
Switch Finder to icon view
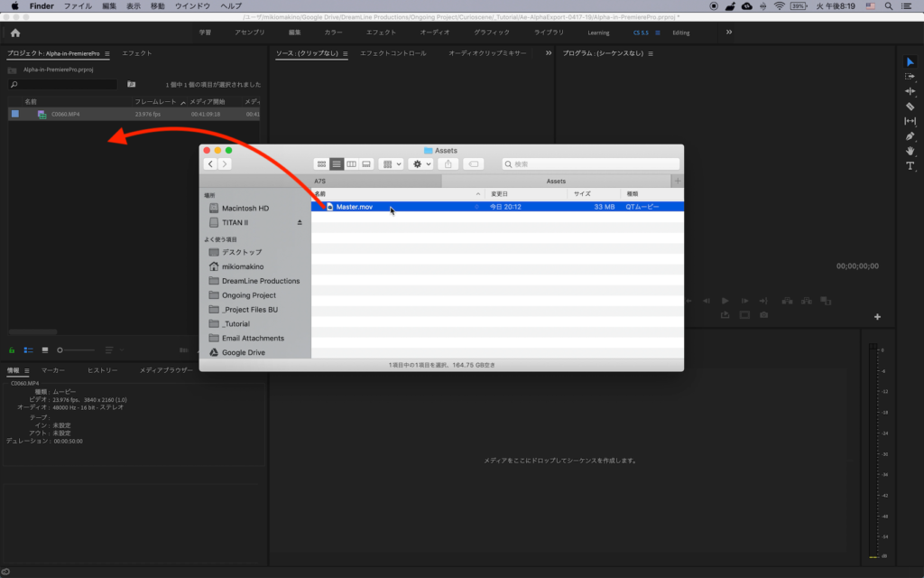pyautogui.click(x=321, y=164)
